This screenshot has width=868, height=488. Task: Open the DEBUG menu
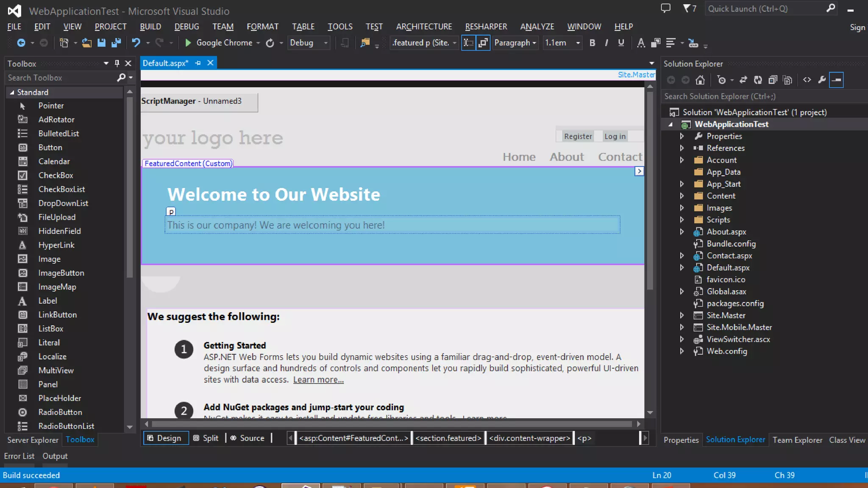[x=186, y=26]
